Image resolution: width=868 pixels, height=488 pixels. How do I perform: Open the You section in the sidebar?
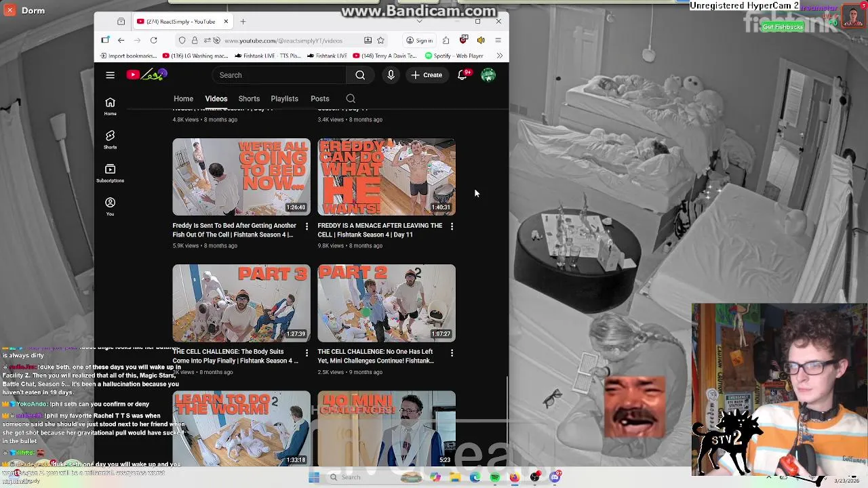click(x=110, y=206)
